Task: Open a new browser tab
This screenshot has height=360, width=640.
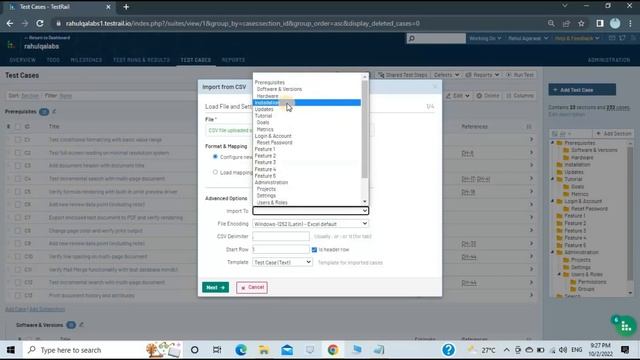Action: point(126,7)
